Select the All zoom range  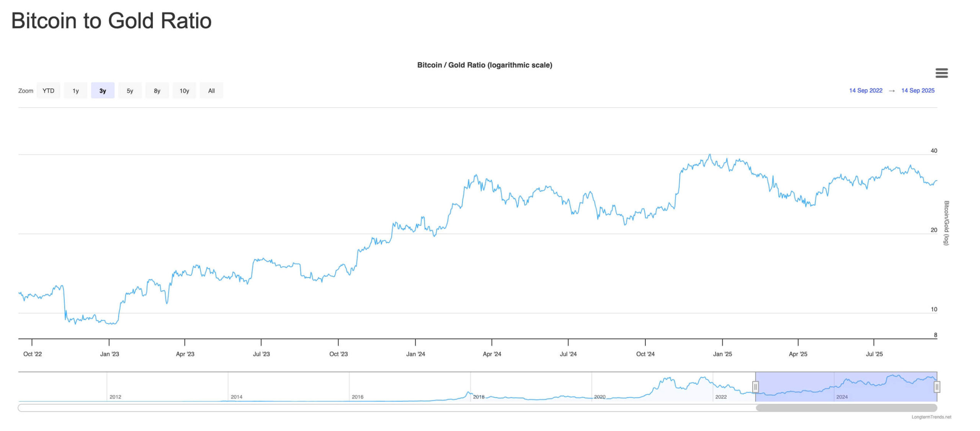click(x=211, y=91)
